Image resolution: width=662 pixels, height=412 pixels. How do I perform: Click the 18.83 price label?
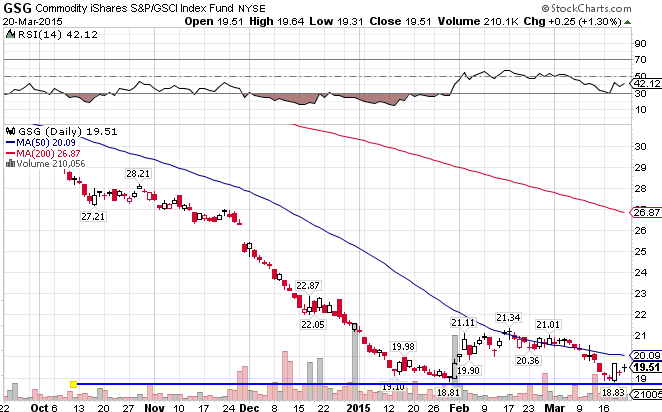(613, 393)
